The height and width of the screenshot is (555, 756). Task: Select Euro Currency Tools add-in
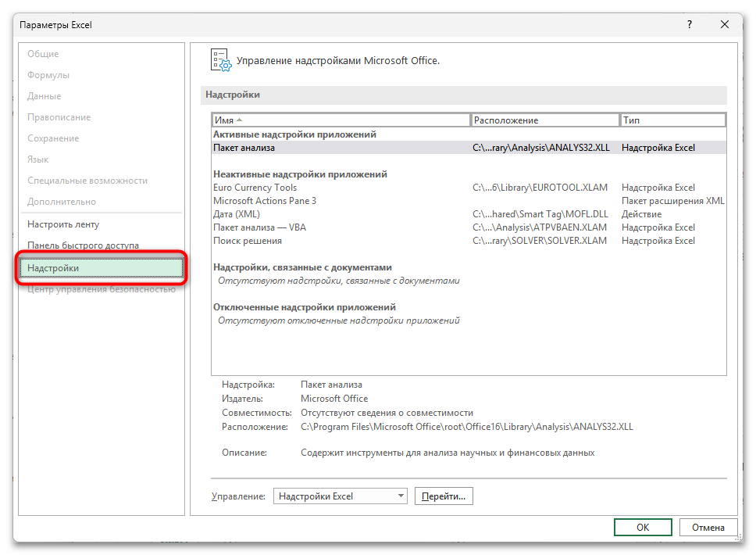tap(255, 188)
